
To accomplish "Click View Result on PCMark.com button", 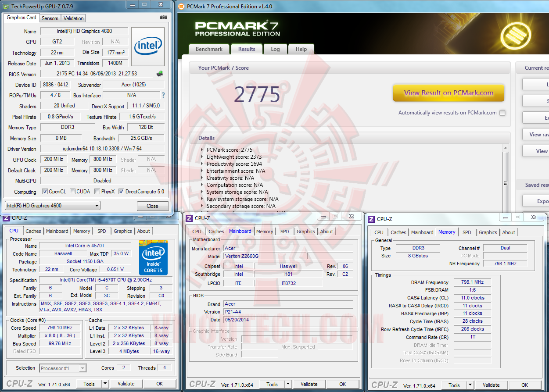I will (x=449, y=93).
